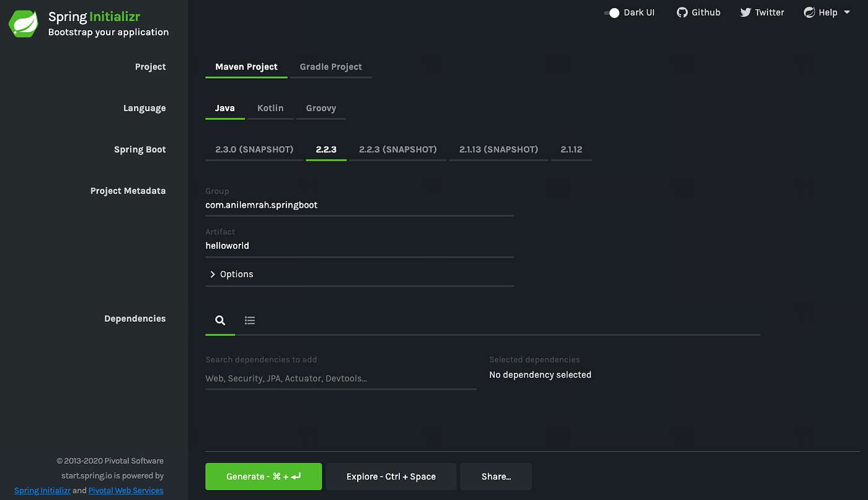Expand the Options section
The image size is (868, 500).
(360, 274)
